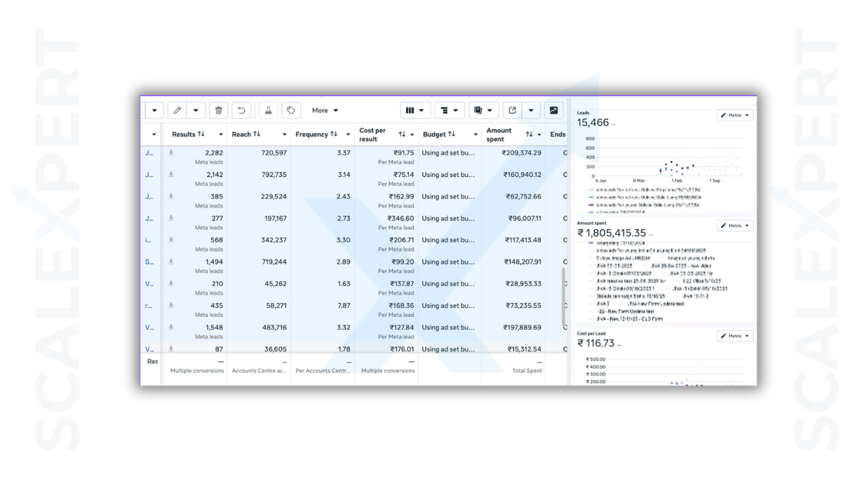
Task: Open the A/B test flask icon
Action: coord(268,110)
